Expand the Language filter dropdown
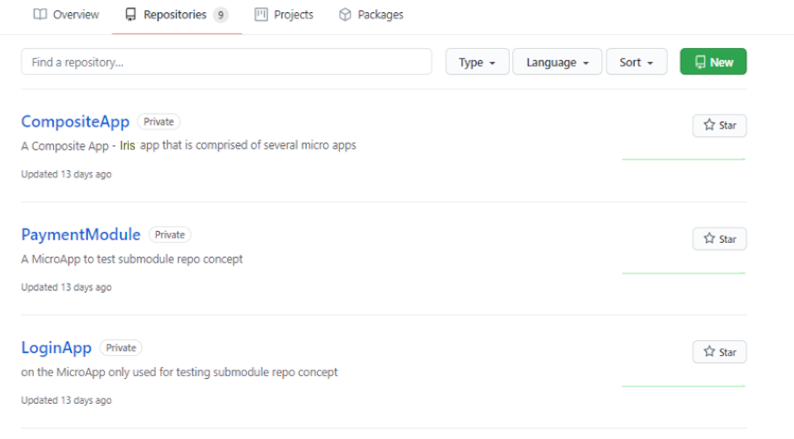Viewport: 794px width, 439px height. point(557,62)
